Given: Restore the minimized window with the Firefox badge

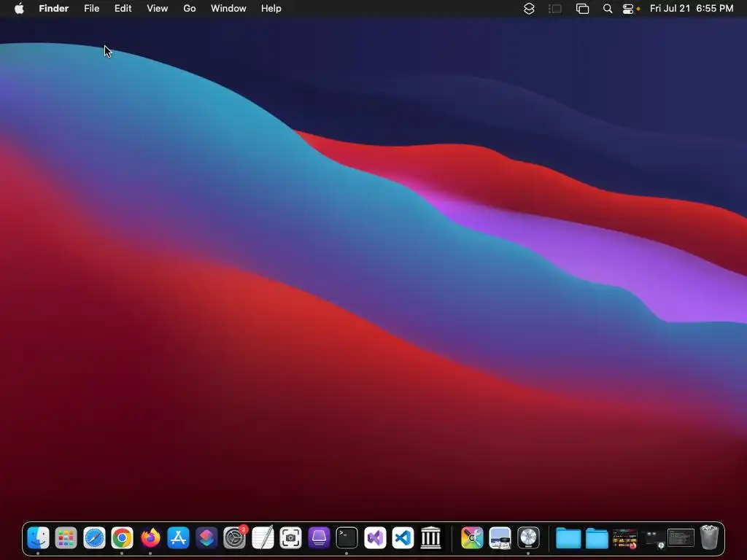Looking at the screenshot, I should [x=624, y=539].
